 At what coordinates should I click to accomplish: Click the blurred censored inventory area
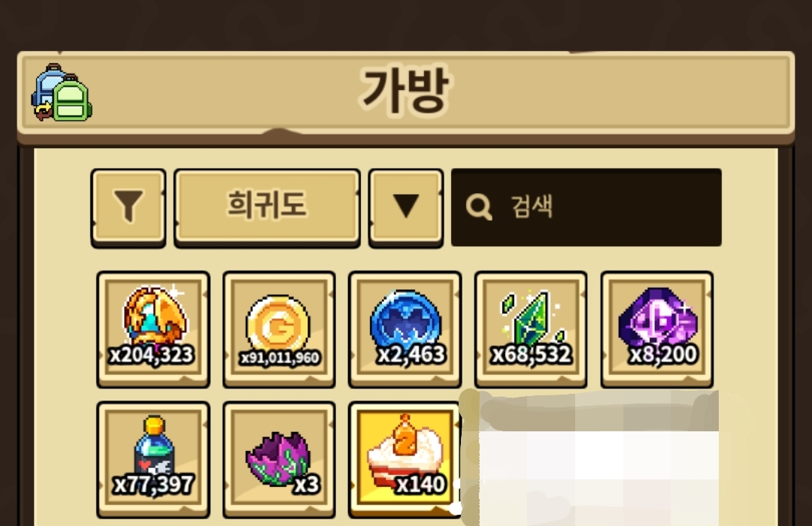coord(590,458)
